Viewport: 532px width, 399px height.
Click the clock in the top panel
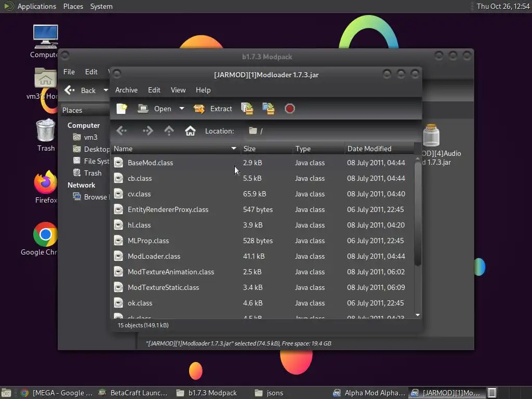(x=503, y=6)
